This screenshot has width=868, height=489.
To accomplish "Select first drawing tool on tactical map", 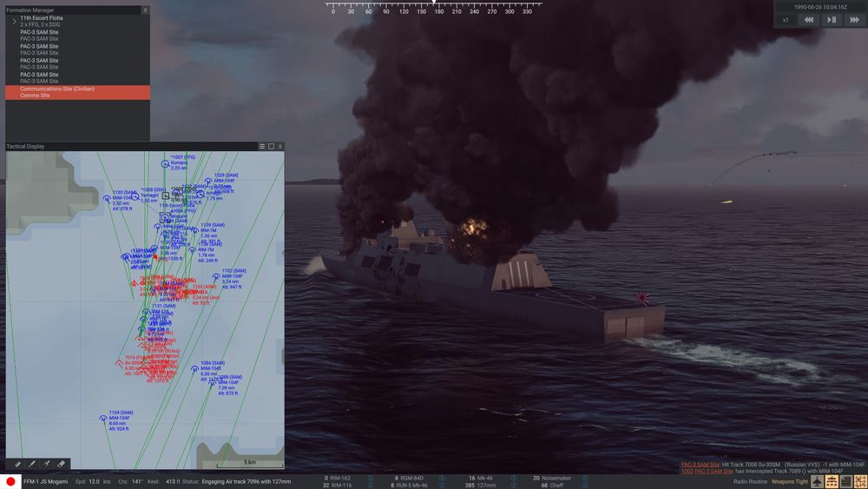I will click(17, 464).
